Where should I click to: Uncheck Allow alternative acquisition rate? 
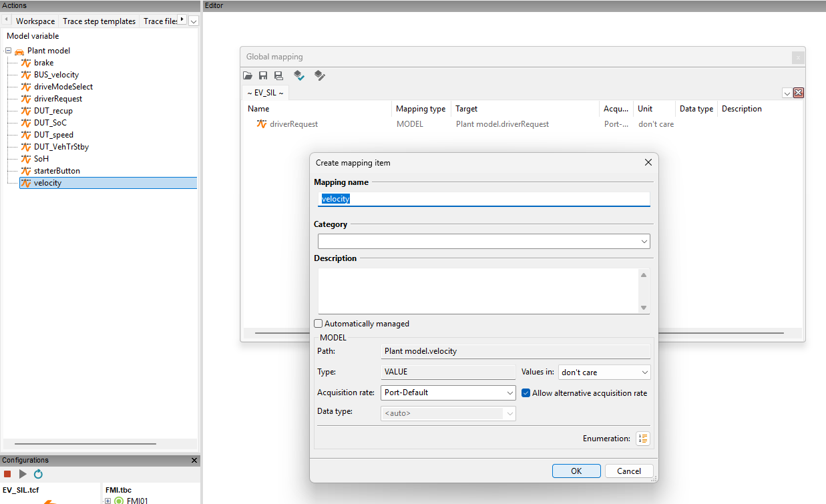click(526, 393)
